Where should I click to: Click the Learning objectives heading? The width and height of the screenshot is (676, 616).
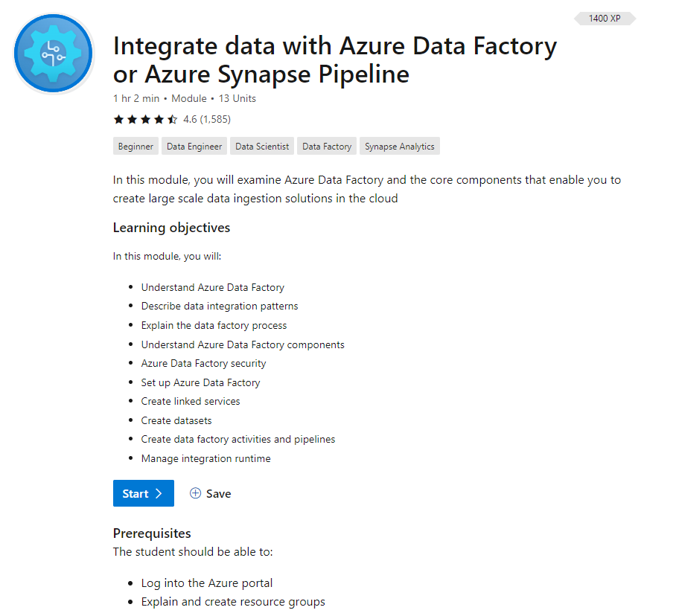tap(171, 228)
